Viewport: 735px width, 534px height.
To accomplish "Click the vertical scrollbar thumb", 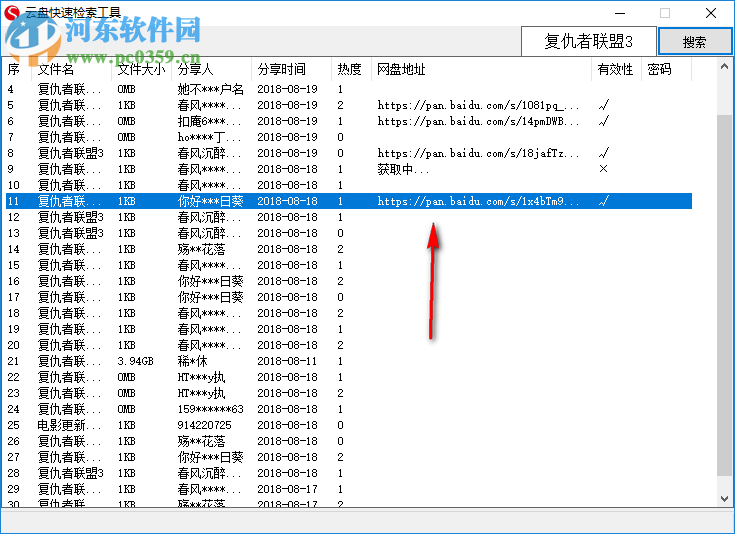I will pos(724,295).
